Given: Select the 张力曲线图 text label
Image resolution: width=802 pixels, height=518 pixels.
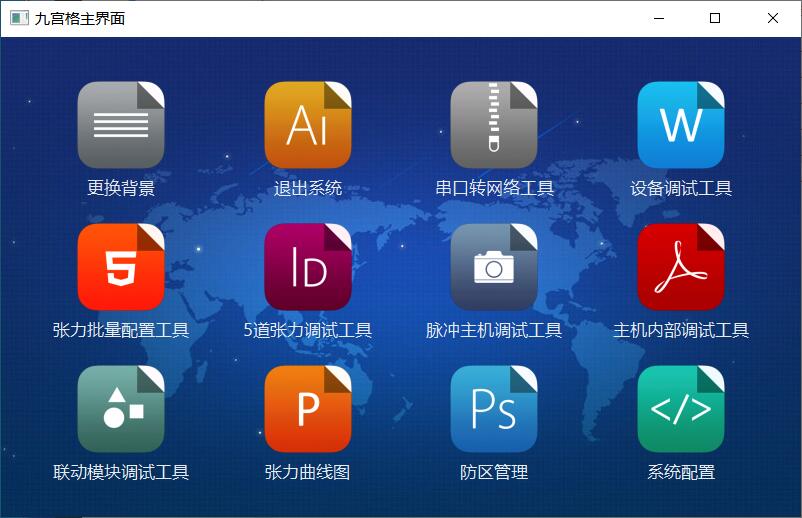Looking at the screenshot, I should (307, 472).
